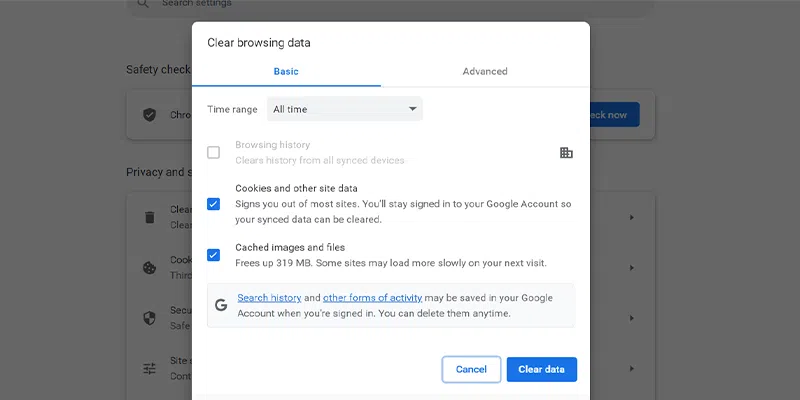Click the trash can icon

click(149, 217)
